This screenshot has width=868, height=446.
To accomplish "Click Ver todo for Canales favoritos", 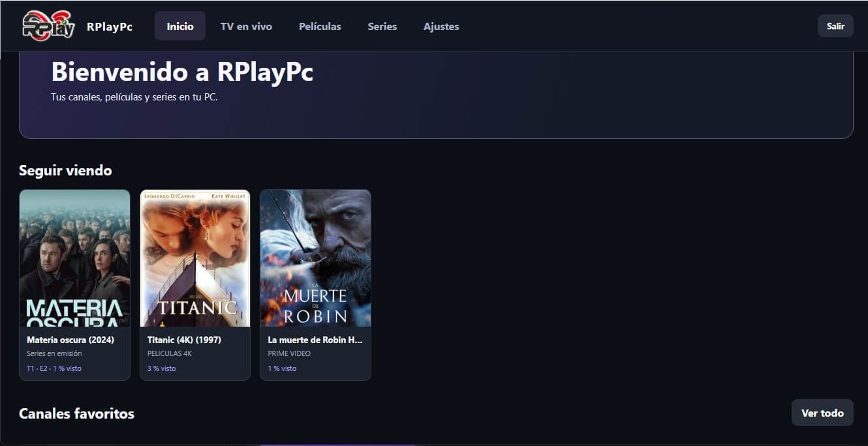I will point(822,413).
